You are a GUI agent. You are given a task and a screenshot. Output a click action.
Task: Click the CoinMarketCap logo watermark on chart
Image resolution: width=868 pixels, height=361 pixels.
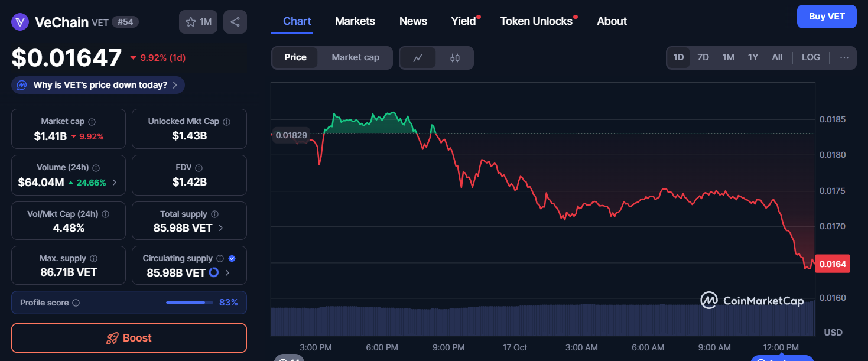click(751, 301)
